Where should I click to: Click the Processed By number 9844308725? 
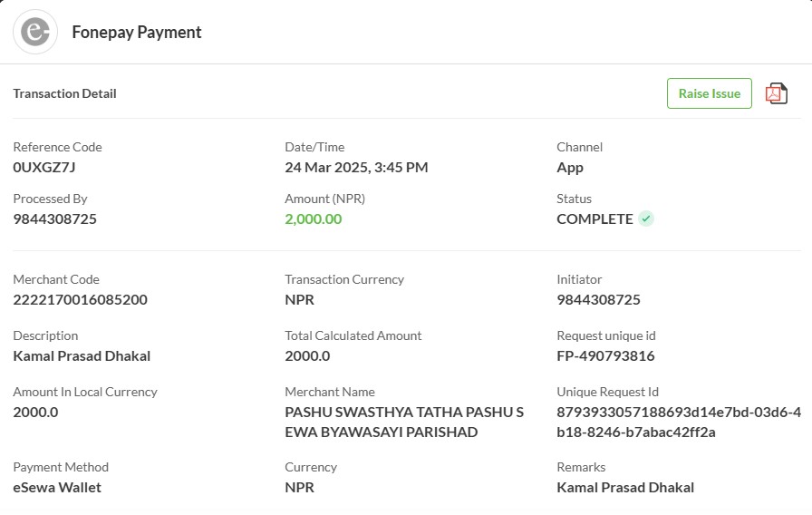point(55,219)
